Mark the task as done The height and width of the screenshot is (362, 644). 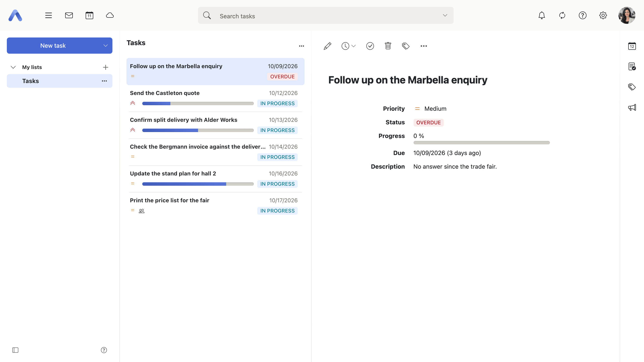(x=370, y=46)
